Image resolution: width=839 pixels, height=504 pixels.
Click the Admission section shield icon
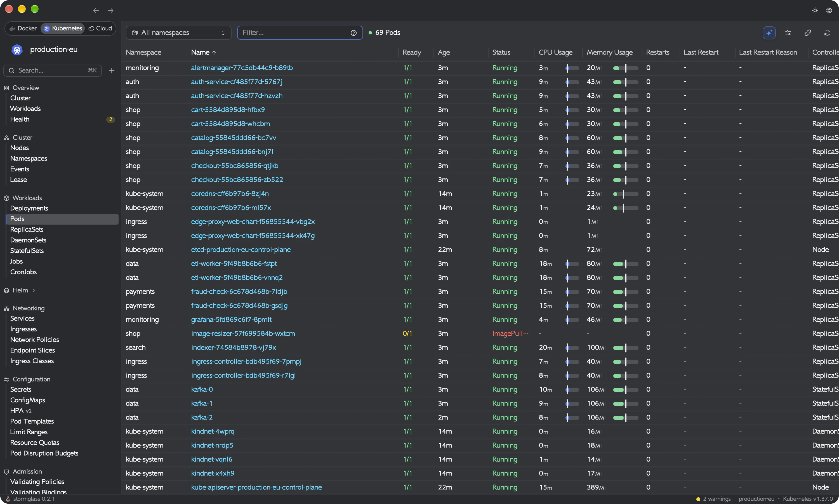pos(6,472)
